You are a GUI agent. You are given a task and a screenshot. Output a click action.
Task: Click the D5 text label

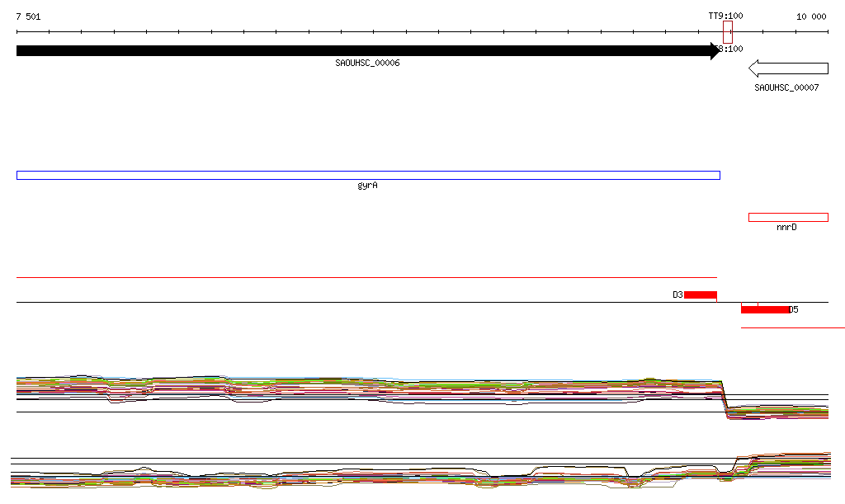[x=793, y=310]
